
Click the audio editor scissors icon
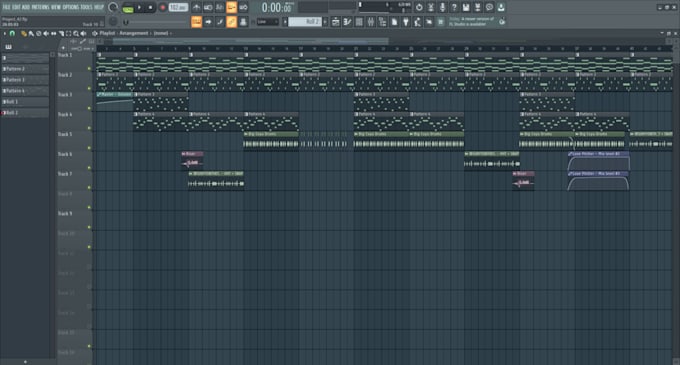coord(431,7)
